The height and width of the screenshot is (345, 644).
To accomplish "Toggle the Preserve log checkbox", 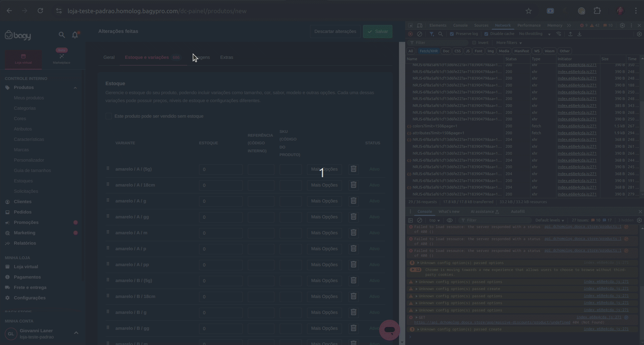I will click(x=452, y=34).
